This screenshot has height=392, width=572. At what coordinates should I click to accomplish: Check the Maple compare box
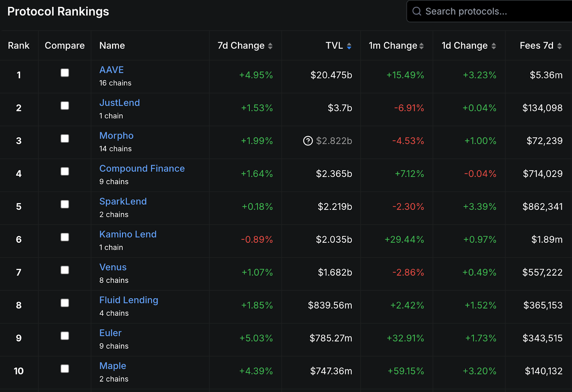tap(65, 369)
